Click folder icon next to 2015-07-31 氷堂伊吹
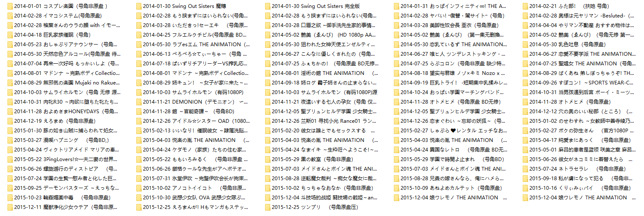The image size is (644, 216). 138,179
